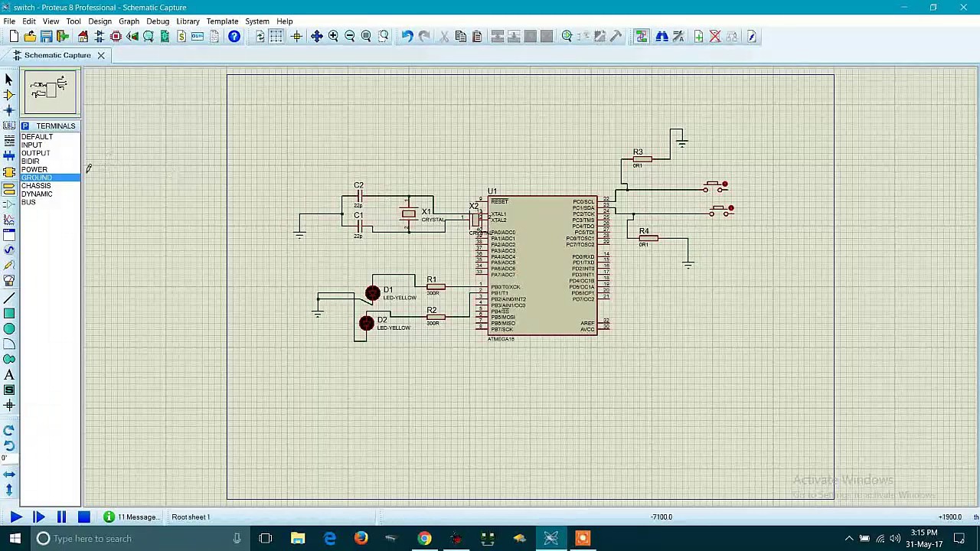Click the overview preview thumbnail

[51, 92]
